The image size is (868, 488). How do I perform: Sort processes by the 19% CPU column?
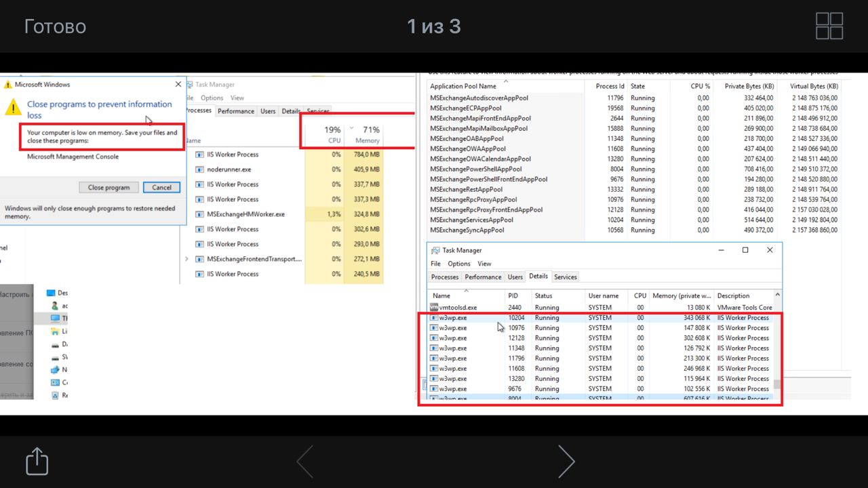pyautogui.click(x=324, y=134)
